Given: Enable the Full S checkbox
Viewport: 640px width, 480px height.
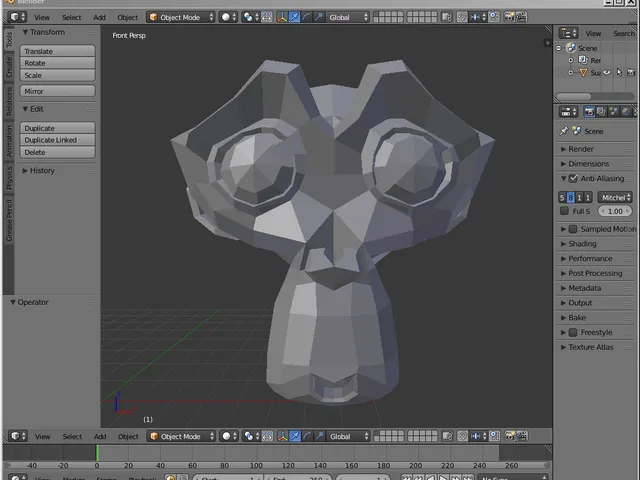Looking at the screenshot, I should pyautogui.click(x=564, y=211).
